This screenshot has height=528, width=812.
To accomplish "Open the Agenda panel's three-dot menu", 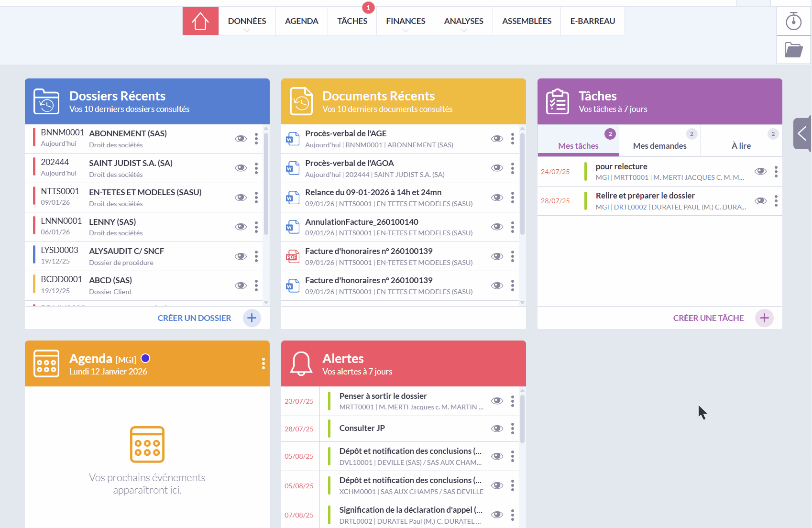I will tap(263, 363).
